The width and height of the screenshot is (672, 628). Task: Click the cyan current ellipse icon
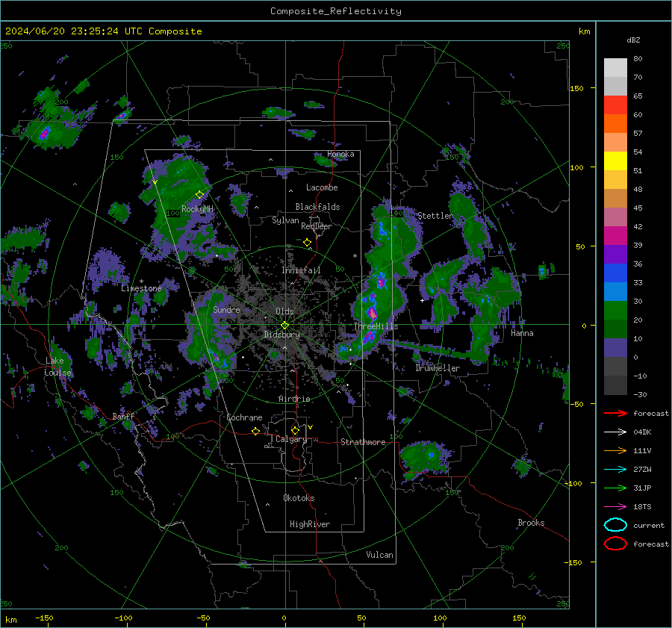pyautogui.click(x=615, y=525)
